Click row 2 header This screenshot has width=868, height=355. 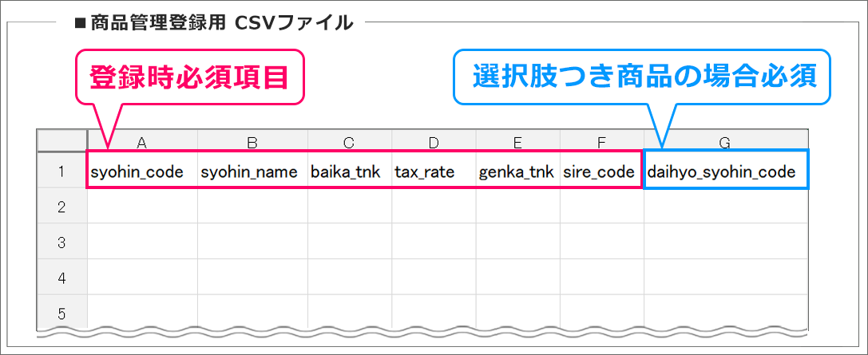61,207
